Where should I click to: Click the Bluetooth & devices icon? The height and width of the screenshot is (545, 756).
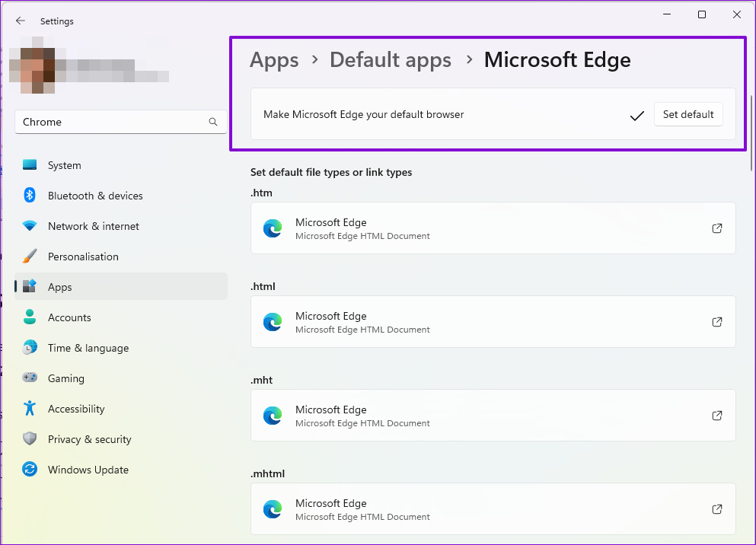pos(29,196)
